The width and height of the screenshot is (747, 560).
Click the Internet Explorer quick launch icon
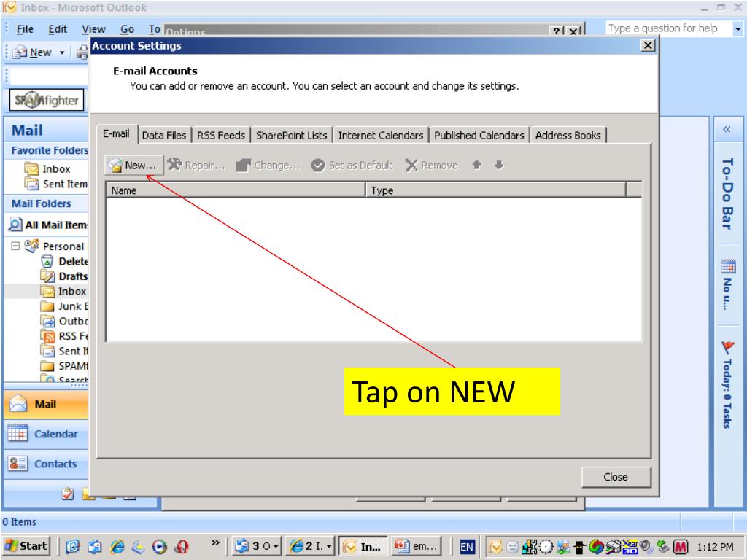(117, 547)
